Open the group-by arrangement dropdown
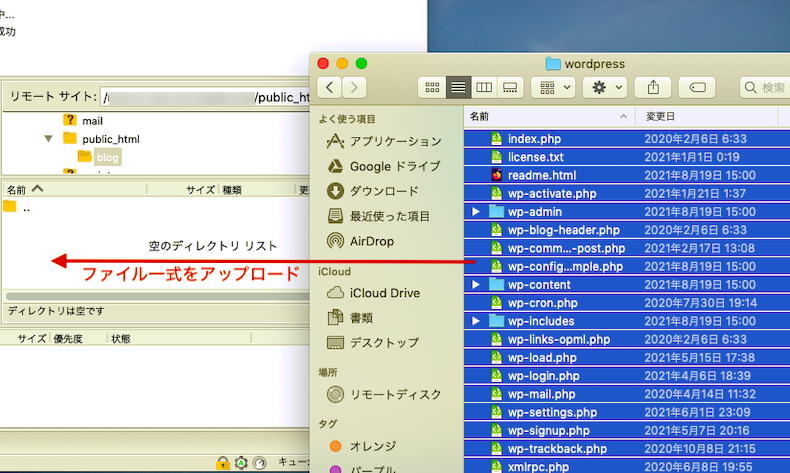 553,87
